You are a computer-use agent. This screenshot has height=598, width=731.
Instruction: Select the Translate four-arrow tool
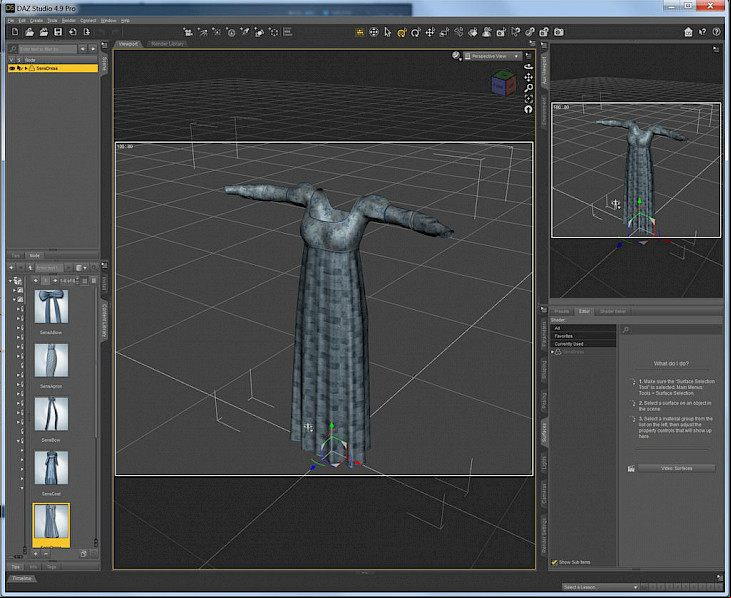point(430,32)
